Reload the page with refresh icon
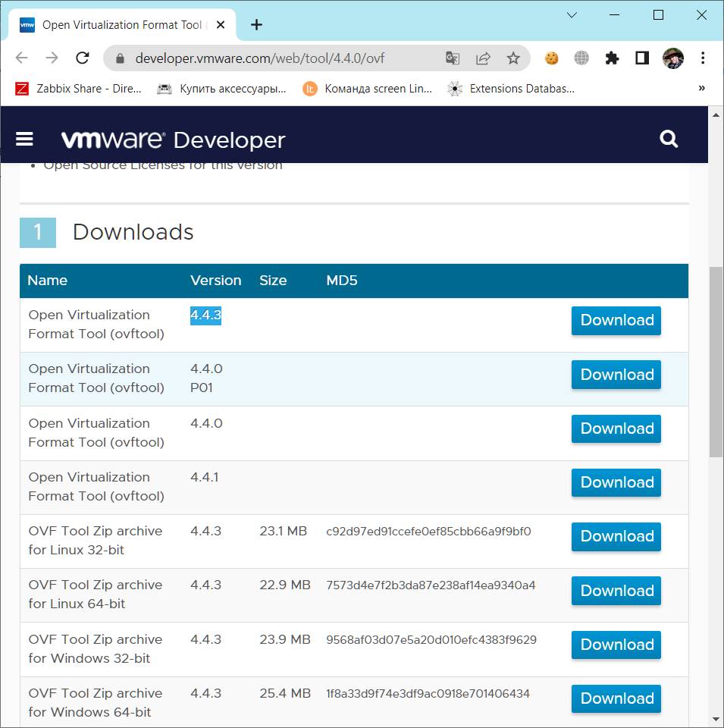The image size is (724, 728). 83,58
